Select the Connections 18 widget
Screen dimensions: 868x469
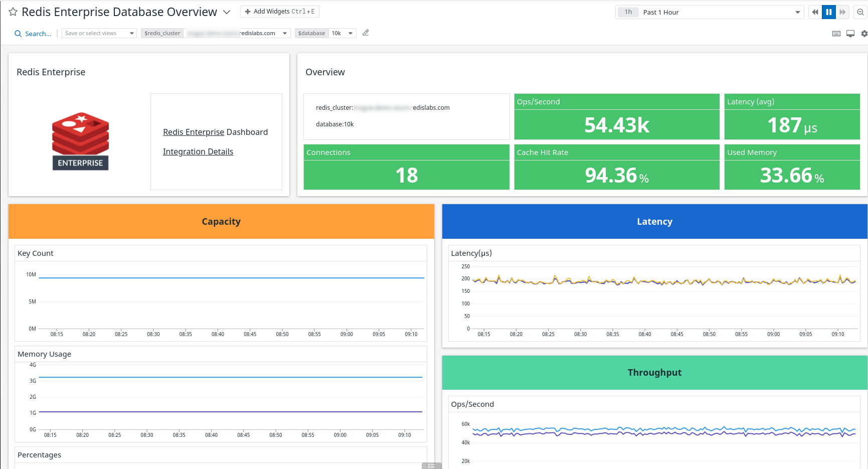(x=407, y=167)
